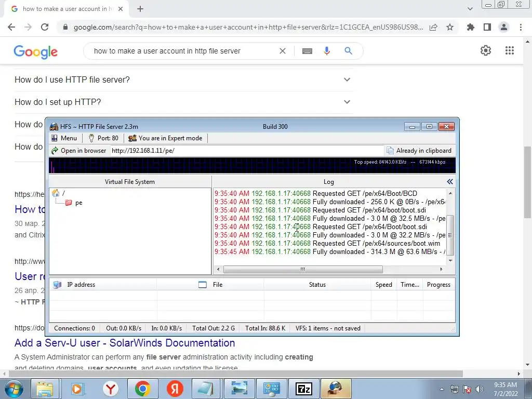Open the Chrome tab search chevron
The image size is (532, 399).
pos(470,9)
